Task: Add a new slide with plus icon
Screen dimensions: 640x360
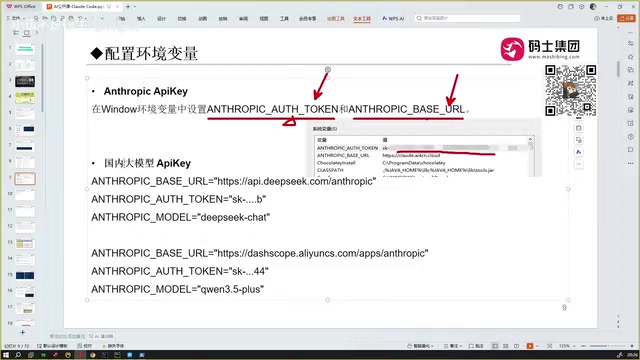Action: [22, 333]
